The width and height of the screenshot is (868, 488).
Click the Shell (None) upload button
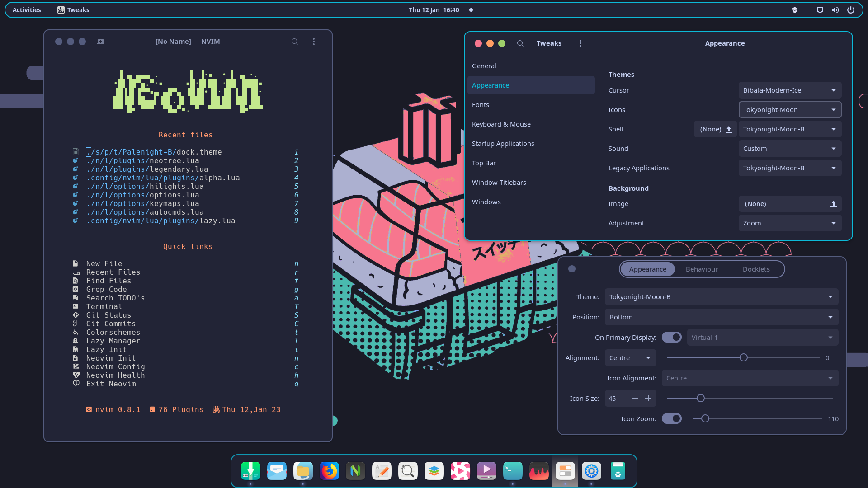(715, 129)
